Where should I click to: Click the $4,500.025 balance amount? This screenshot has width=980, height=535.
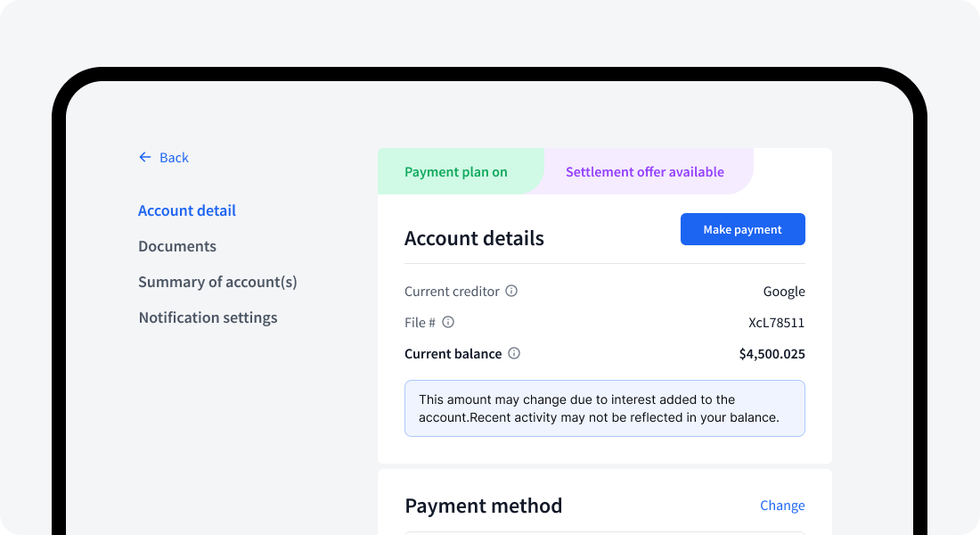772,353
